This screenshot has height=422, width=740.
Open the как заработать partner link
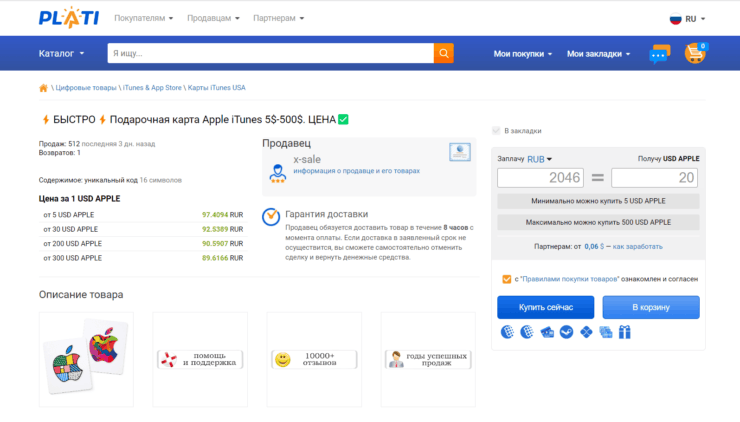tap(638, 246)
